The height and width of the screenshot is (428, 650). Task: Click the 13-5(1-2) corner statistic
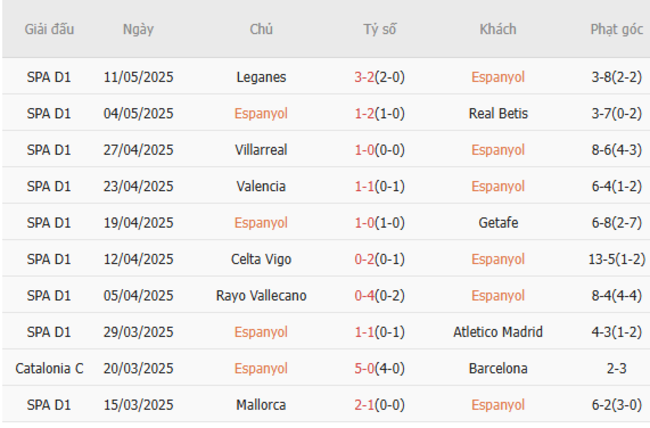615,259
